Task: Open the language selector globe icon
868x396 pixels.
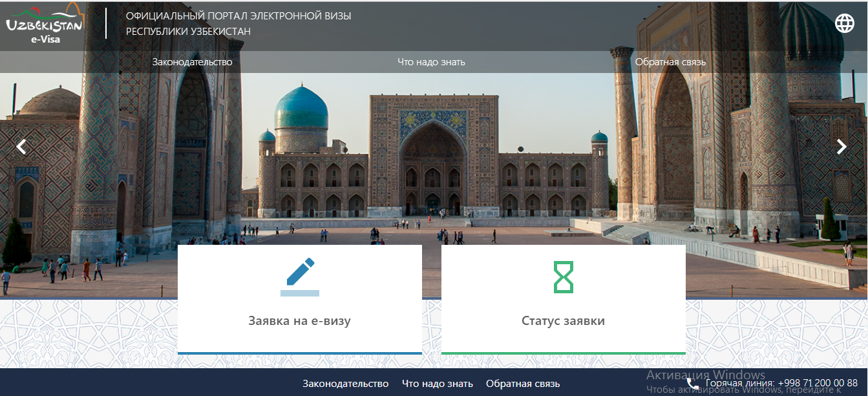Action: [x=843, y=23]
